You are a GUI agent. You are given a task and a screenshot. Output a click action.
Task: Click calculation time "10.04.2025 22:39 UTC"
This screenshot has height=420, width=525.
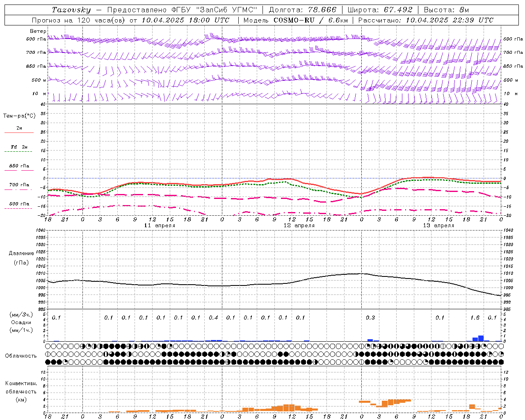coord(450,20)
